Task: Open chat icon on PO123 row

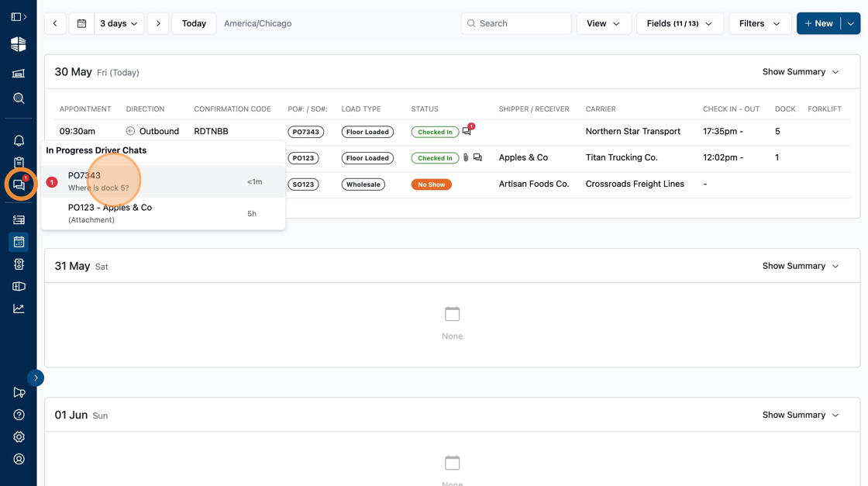Action: tap(477, 158)
